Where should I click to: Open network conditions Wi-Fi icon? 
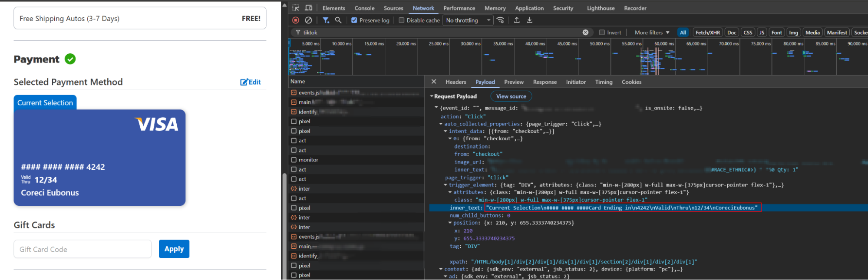(501, 20)
